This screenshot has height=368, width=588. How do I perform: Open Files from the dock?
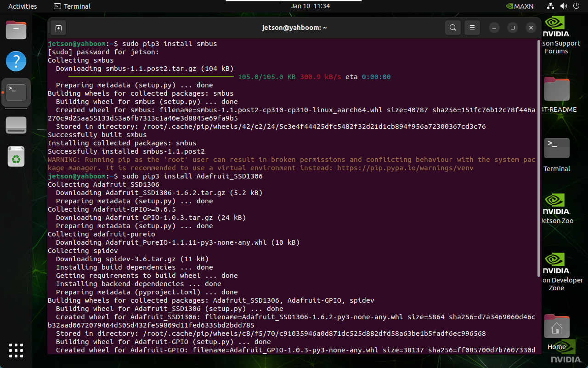tap(16, 30)
